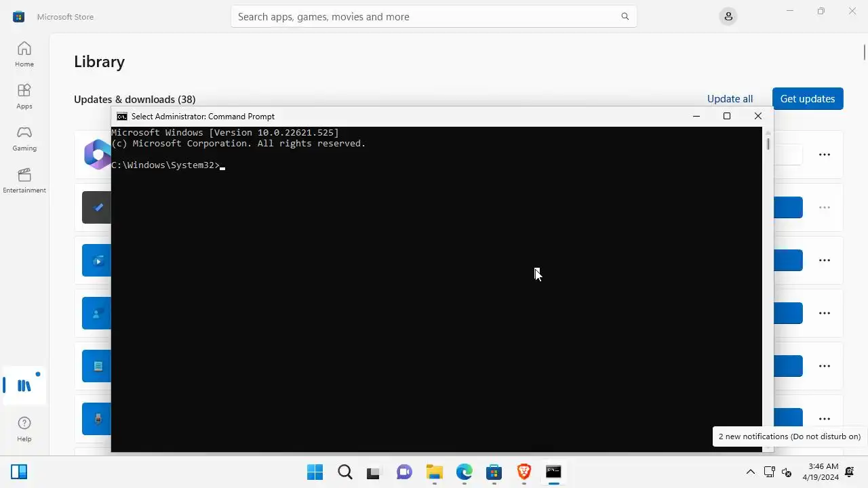Open Microsoft Edge from taskbar
Viewport: 868px width, 488px height.
[464, 472]
